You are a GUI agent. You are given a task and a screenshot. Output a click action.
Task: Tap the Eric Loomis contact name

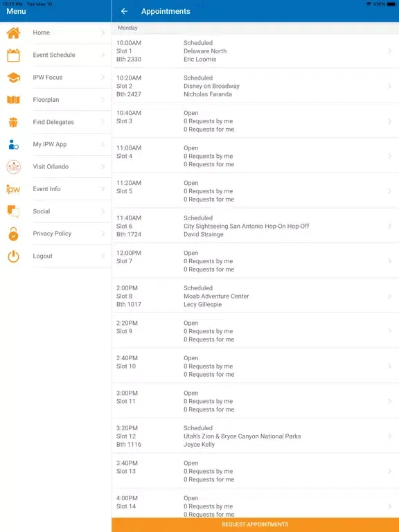[x=199, y=60]
